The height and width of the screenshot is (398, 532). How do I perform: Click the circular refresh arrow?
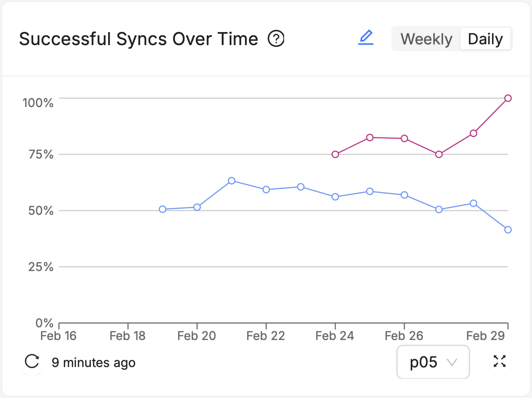pos(32,362)
